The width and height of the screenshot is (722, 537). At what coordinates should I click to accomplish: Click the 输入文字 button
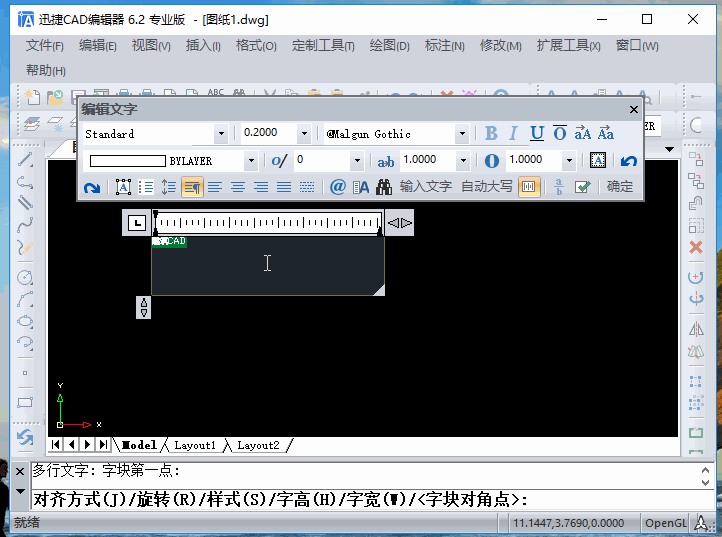click(x=425, y=187)
